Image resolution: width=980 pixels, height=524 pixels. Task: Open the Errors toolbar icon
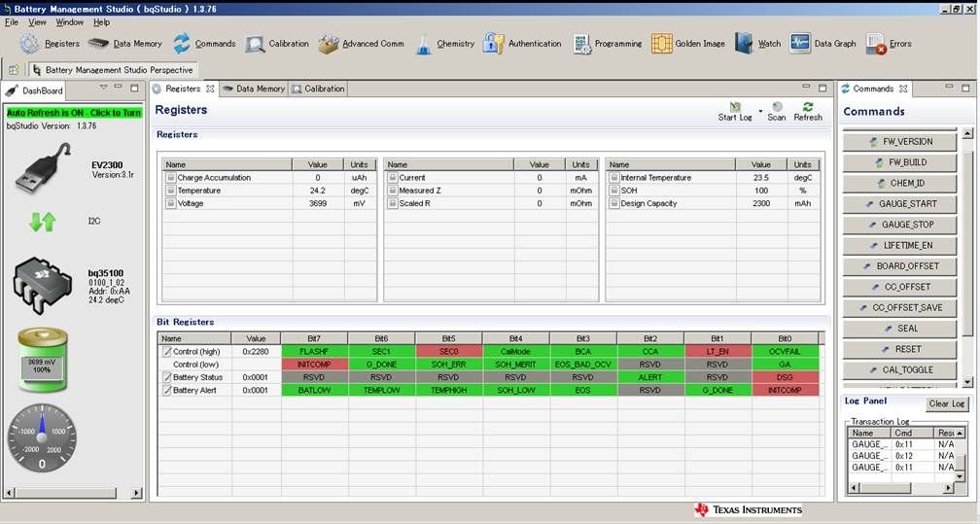(x=876, y=44)
